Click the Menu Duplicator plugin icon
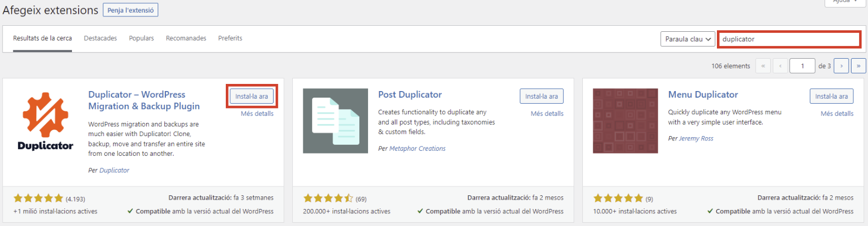This screenshot has width=868, height=226. (x=625, y=121)
